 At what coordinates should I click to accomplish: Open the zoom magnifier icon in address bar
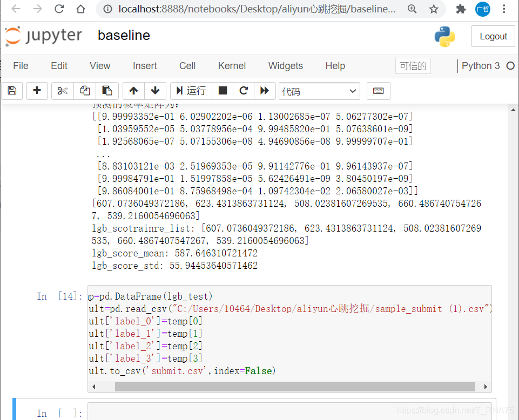412,9
